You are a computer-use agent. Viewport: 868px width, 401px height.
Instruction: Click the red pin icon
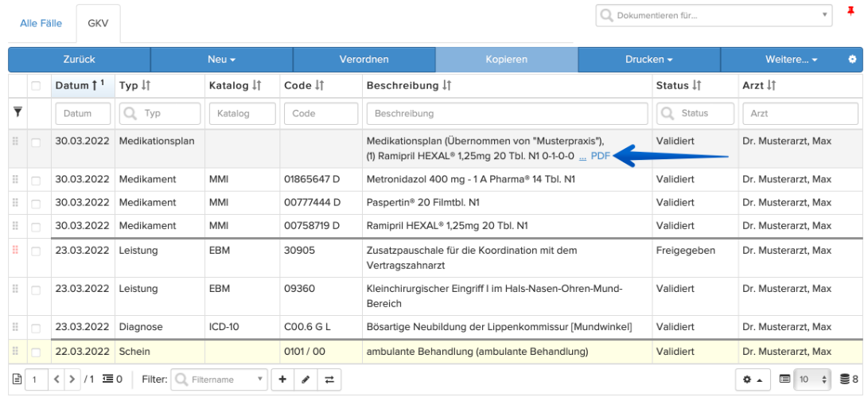850,13
